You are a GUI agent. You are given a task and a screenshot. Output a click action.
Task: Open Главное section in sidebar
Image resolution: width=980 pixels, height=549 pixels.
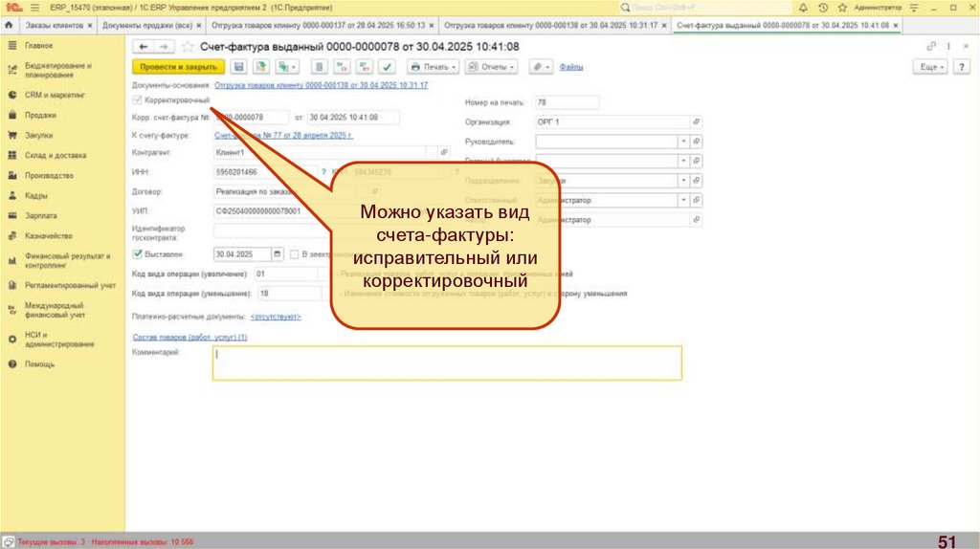click(x=38, y=46)
